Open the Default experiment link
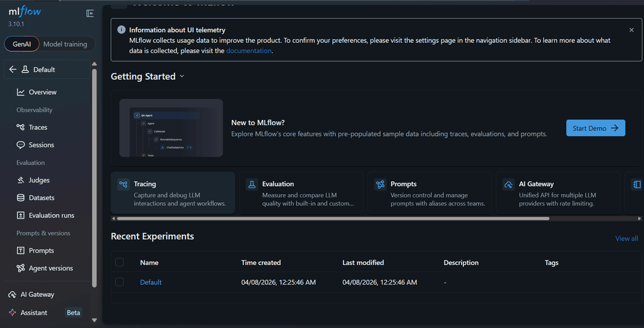The width and height of the screenshot is (644, 328). (151, 283)
